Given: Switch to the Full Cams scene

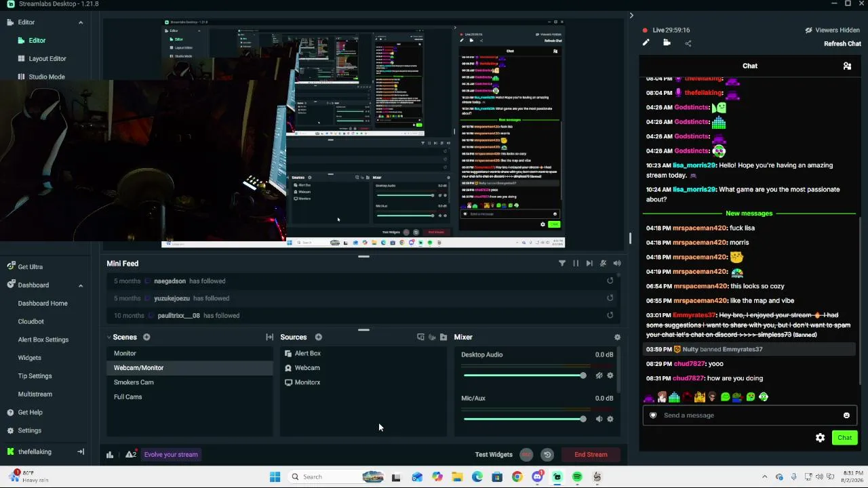Looking at the screenshot, I should [191, 396].
